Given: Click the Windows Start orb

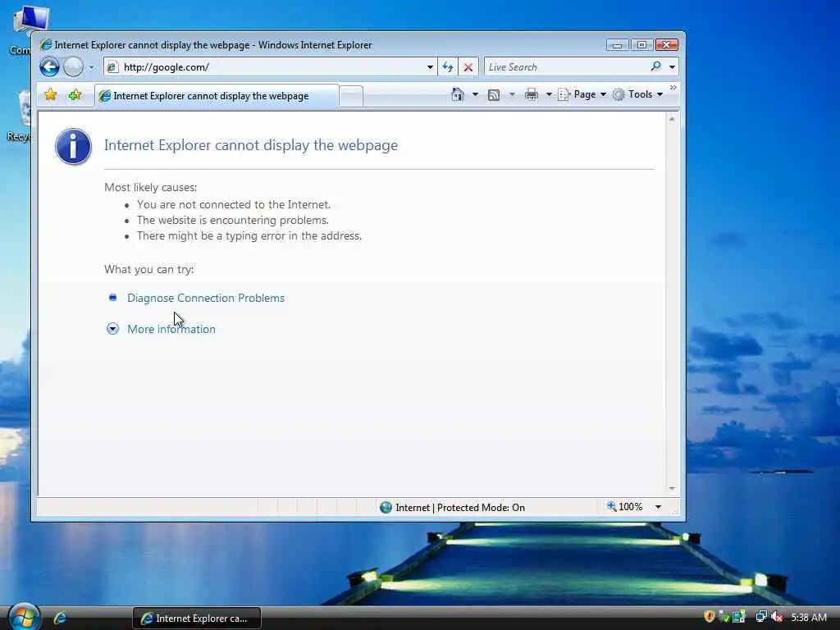Looking at the screenshot, I should click(x=24, y=617).
